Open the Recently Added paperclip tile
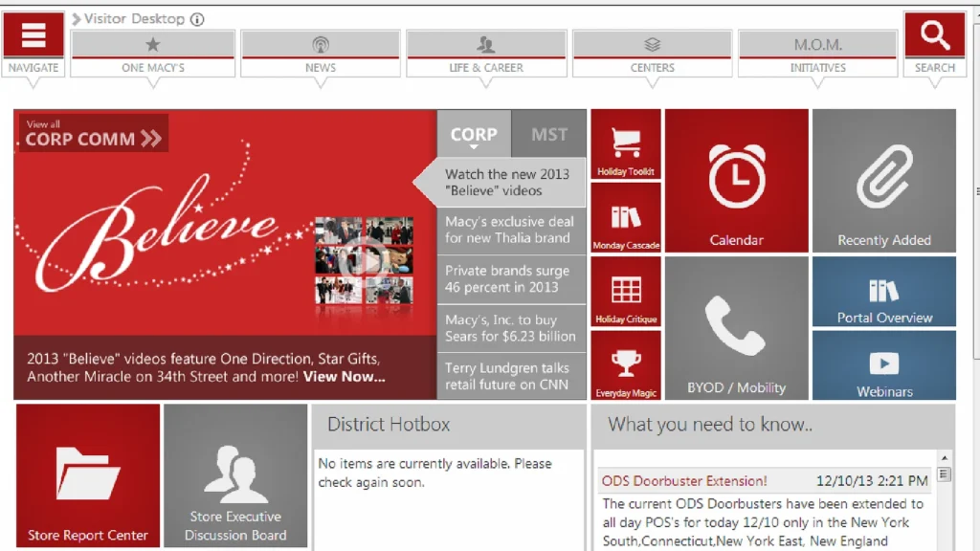The height and width of the screenshot is (551, 980). coord(883,181)
